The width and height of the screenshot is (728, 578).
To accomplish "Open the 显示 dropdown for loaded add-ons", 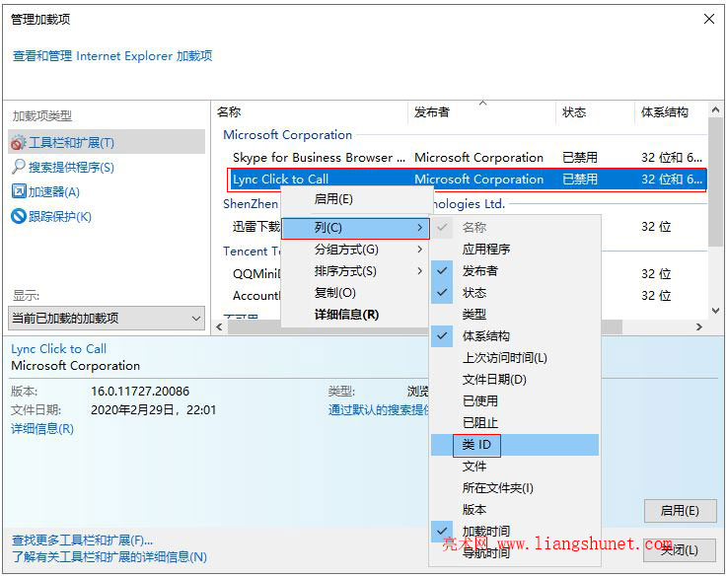I will click(x=107, y=318).
